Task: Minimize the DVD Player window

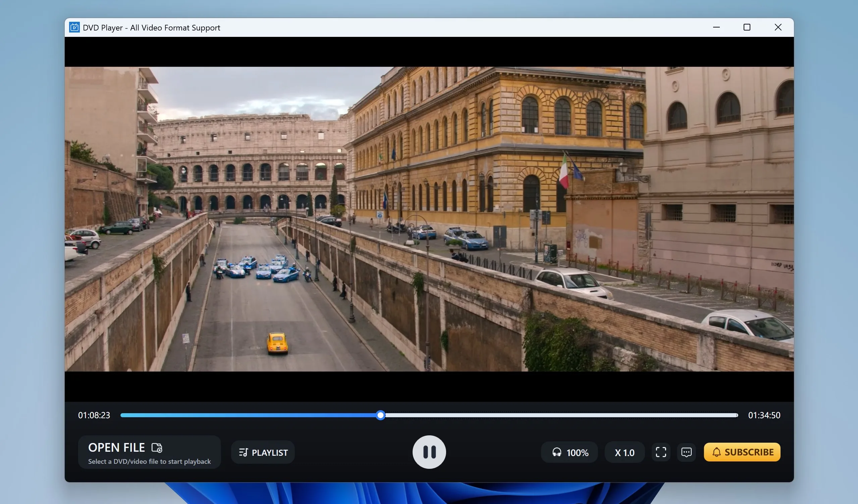Action: click(x=716, y=27)
